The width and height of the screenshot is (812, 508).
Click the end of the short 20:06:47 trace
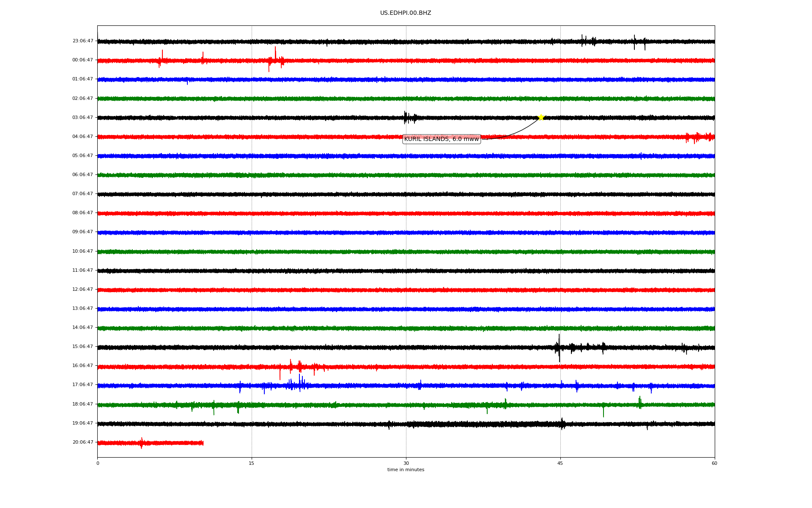(203, 443)
